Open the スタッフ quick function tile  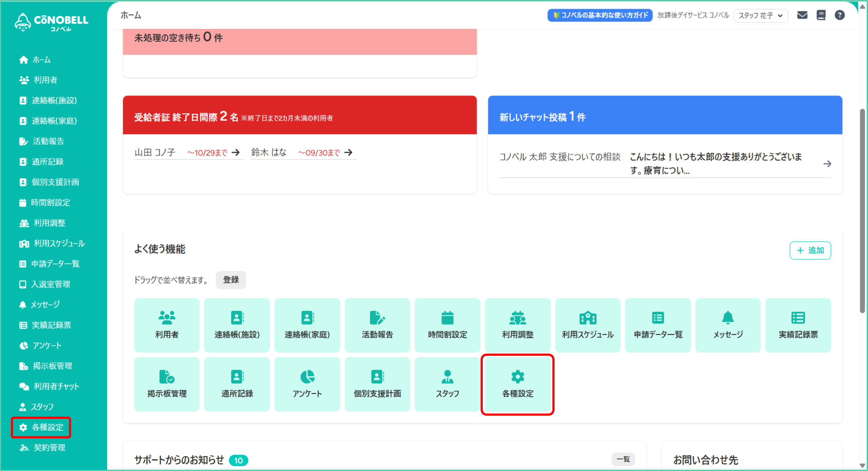(x=447, y=384)
